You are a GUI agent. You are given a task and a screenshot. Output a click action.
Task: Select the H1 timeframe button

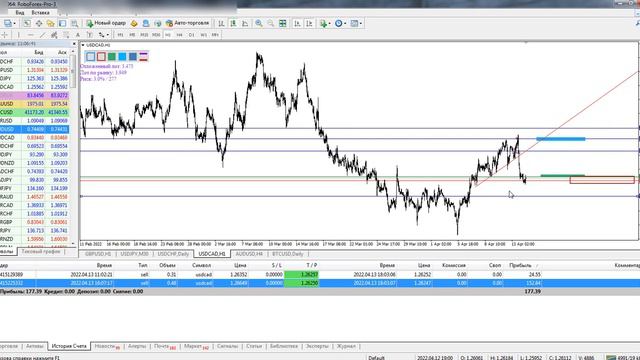[x=168, y=35]
